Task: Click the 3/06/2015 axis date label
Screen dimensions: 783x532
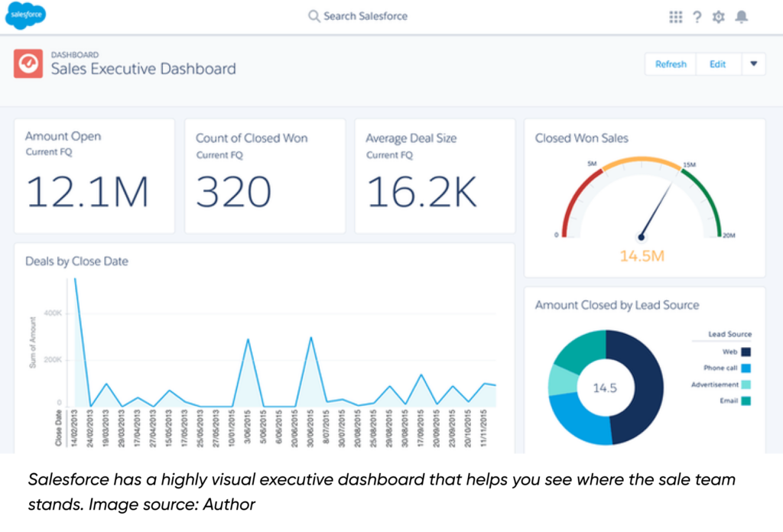Action: pyautogui.click(x=247, y=428)
